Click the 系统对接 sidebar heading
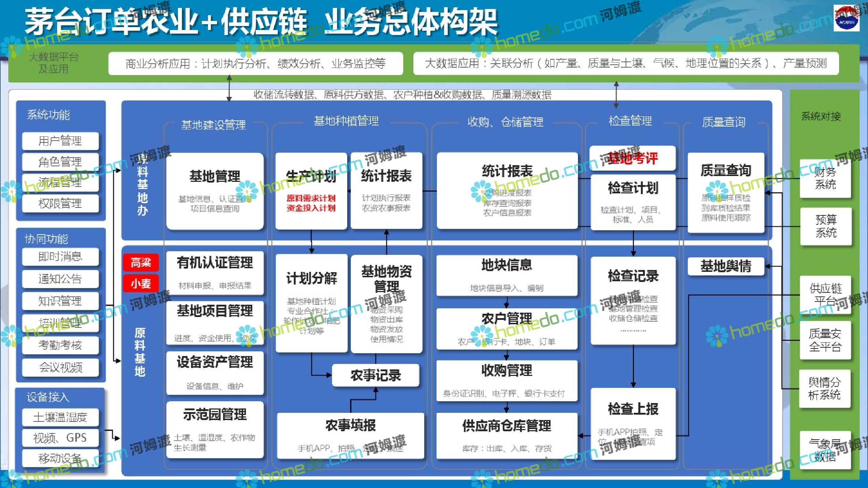The image size is (868, 488). point(821,116)
